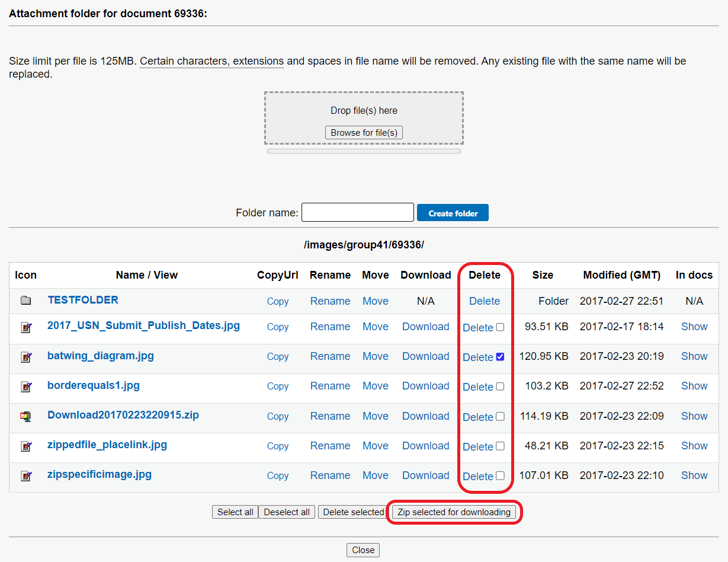Click the Select all button
Screen dimensions: 728x562
pos(235,512)
